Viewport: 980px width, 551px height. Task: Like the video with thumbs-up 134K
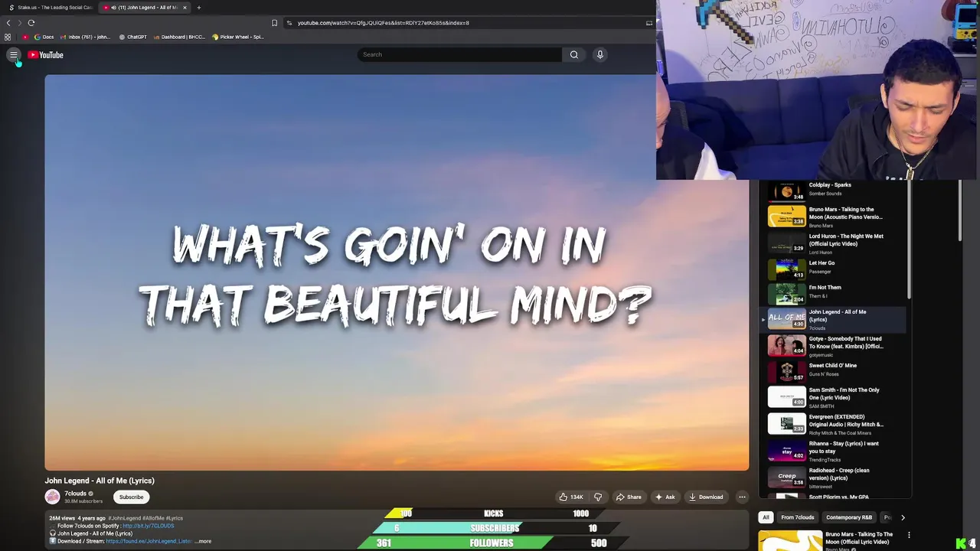(571, 497)
